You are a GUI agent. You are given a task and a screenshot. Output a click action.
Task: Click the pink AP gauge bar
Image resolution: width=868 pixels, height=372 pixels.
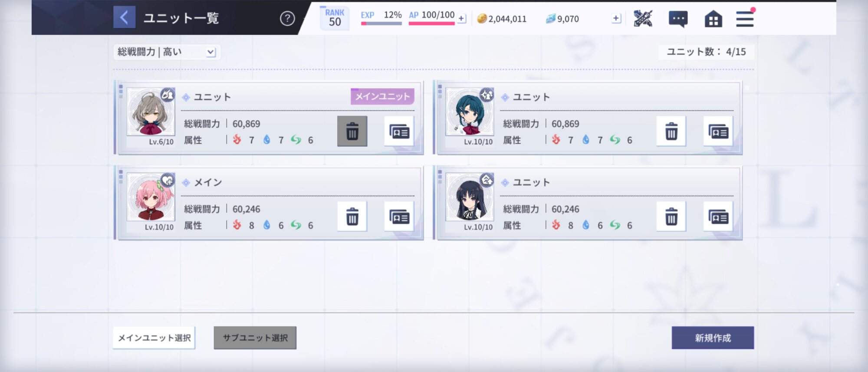(431, 23)
